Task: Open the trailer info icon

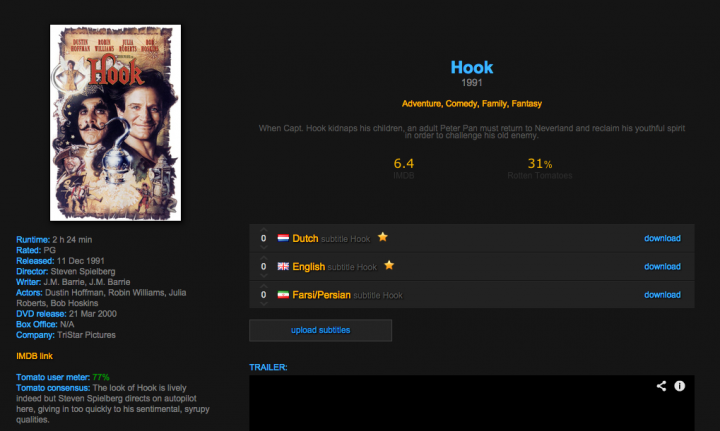Action: [x=680, y=386]
